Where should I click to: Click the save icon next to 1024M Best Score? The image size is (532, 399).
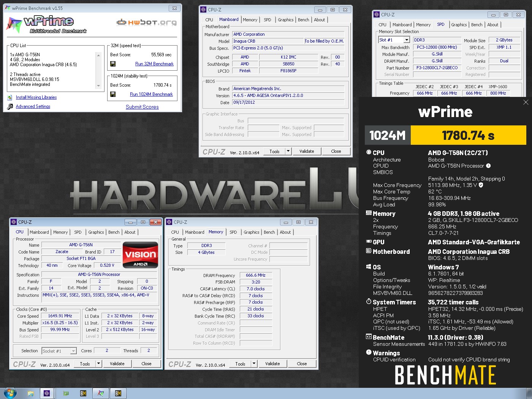pyautogui.click(x=113, y=94)
